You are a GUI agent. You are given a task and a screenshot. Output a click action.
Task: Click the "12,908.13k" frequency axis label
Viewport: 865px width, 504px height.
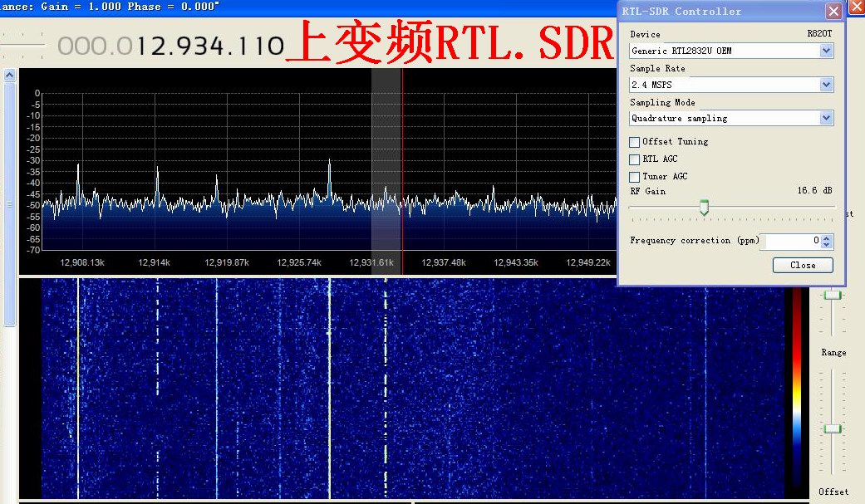[x=82, y=262]
